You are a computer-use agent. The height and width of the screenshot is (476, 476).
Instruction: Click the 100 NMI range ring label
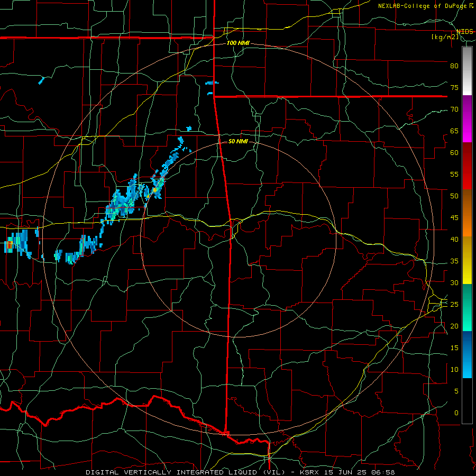point(239,43)
